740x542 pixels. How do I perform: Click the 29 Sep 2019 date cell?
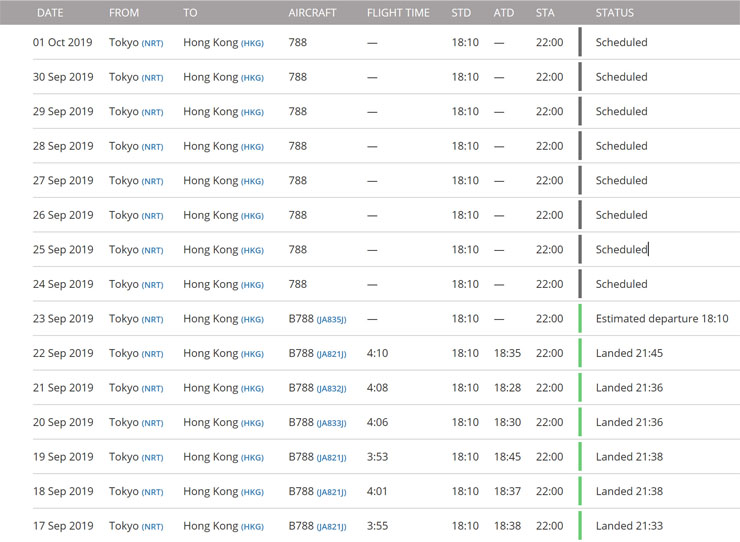click(63, 111)
